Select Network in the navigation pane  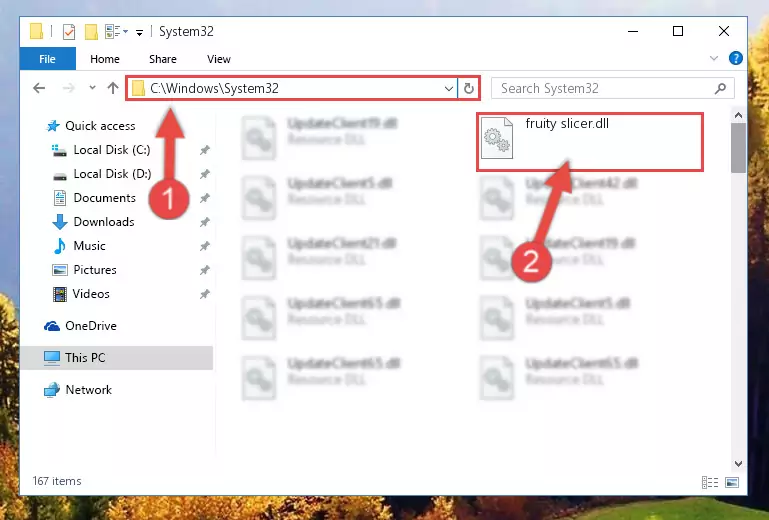(x=88, y=390)
